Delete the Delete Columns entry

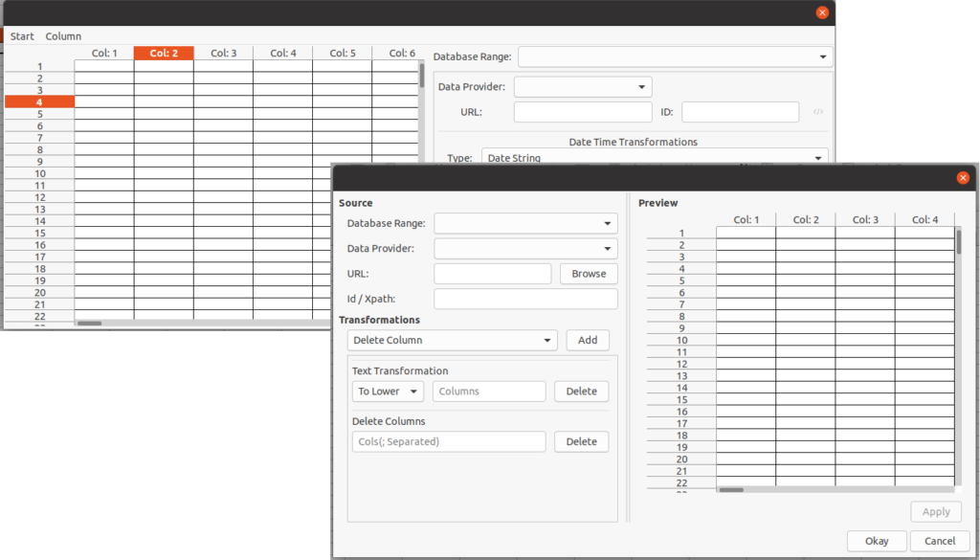click(581, 441)
